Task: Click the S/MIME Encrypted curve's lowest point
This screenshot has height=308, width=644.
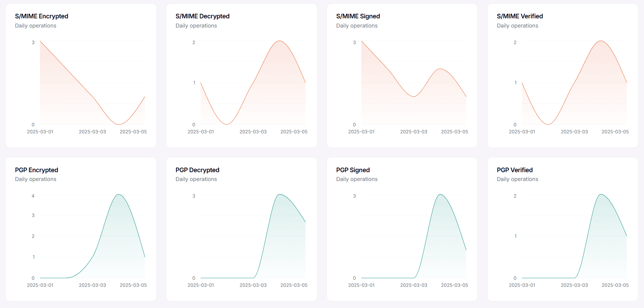Action: [x=119, y=124]
